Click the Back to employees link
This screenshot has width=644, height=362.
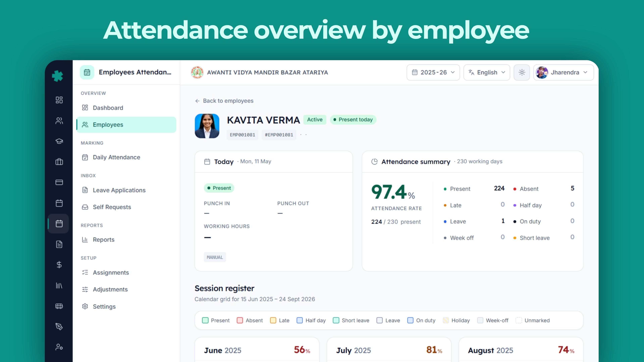coord(224,101)
